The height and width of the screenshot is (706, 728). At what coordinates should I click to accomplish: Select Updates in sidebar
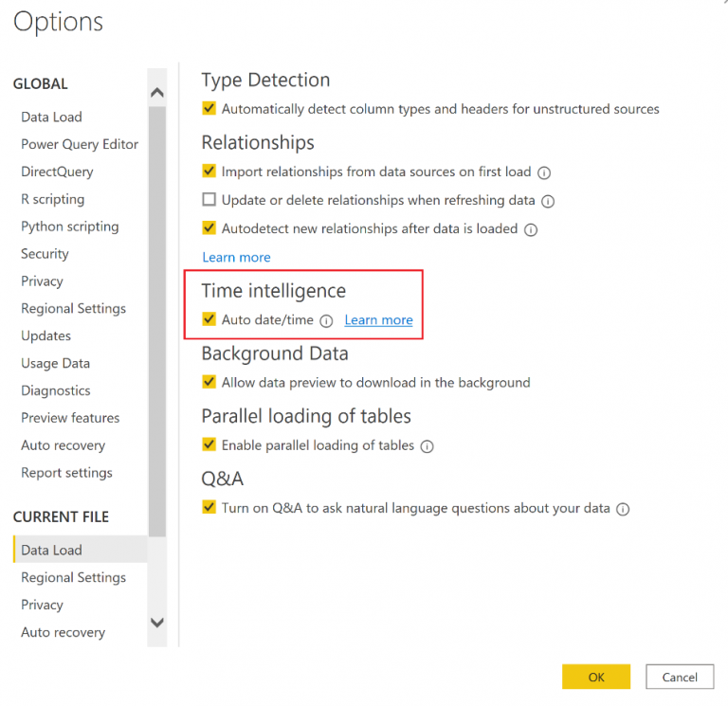(45, 336)
